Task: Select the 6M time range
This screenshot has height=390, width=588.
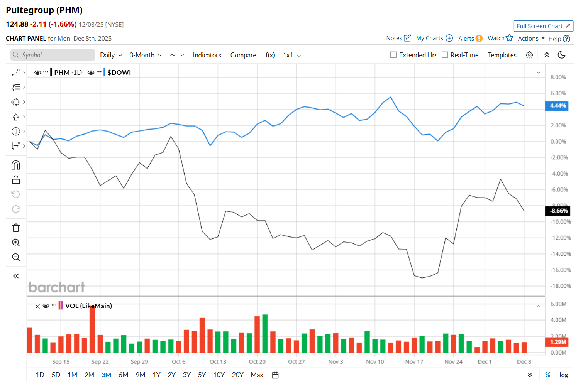Action: [x=123, y=375]
